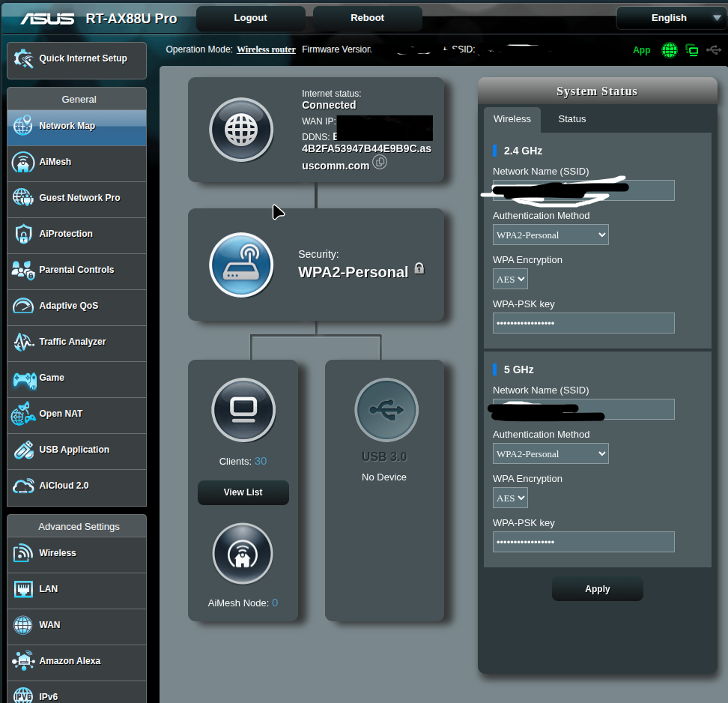728x703 pixels.
Task: Click the Reboot button
Action: point(367,18)
